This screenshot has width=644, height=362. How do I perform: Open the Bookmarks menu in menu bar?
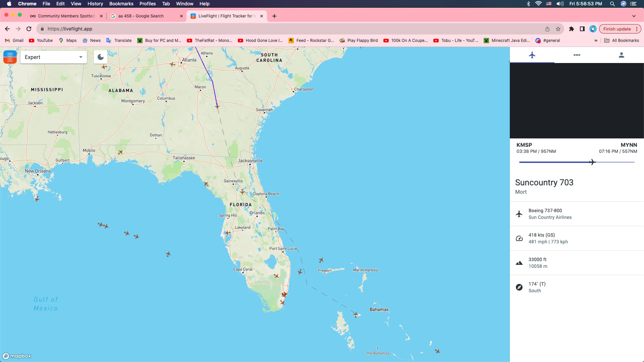tap(121, 4)
